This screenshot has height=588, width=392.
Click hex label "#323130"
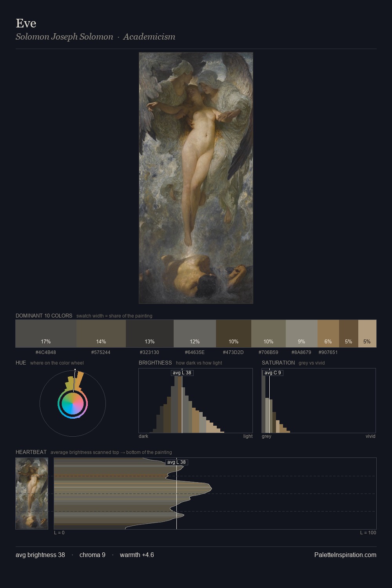click(149, 352)
